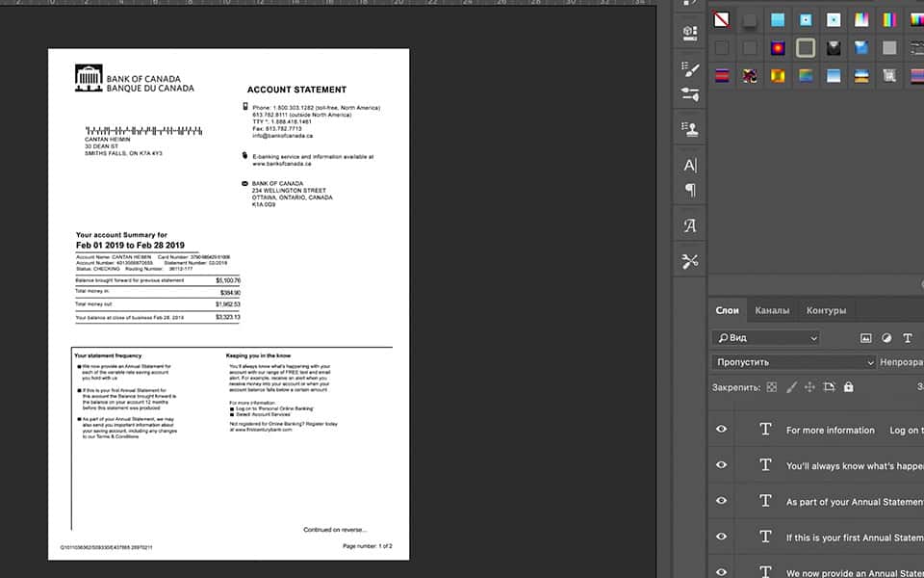
Task: Apply the black chrome style swatch
Action: 834,48
